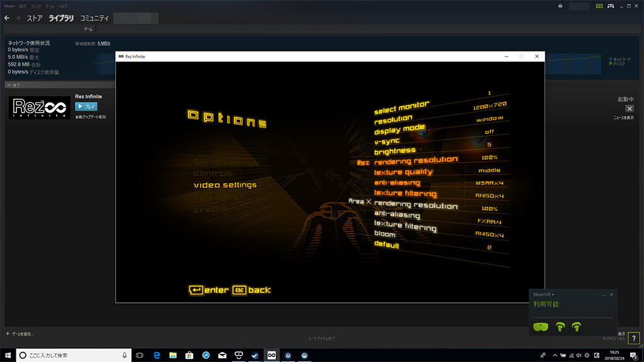Click the enter key prompt
Viewport: 644px width, 362px height.
coord(209,290)
